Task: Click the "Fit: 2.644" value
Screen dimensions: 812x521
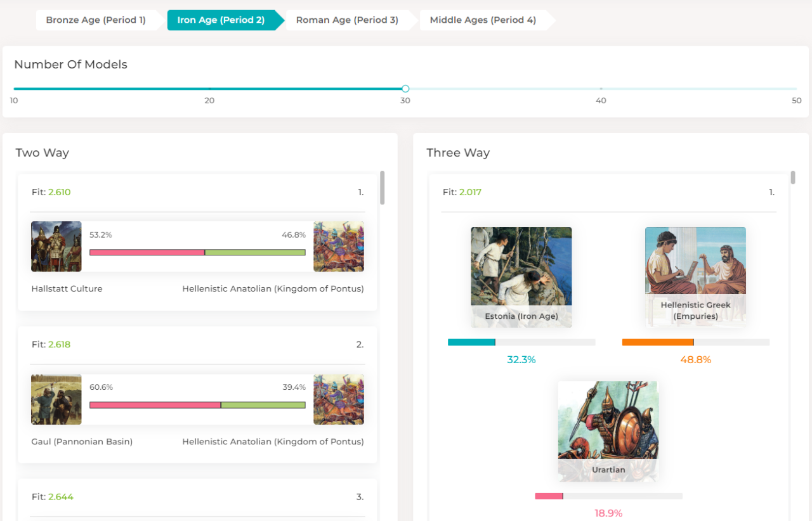Action: pyautogui.click(x=53, y=497)
